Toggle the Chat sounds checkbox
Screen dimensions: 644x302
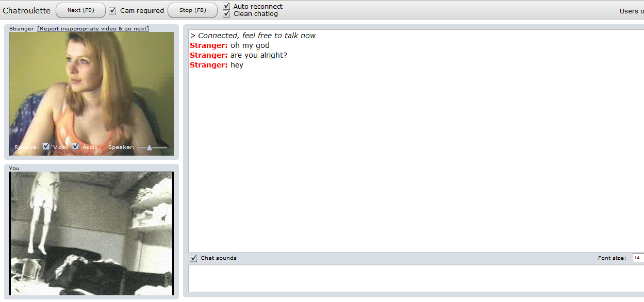tap(193, 258)
